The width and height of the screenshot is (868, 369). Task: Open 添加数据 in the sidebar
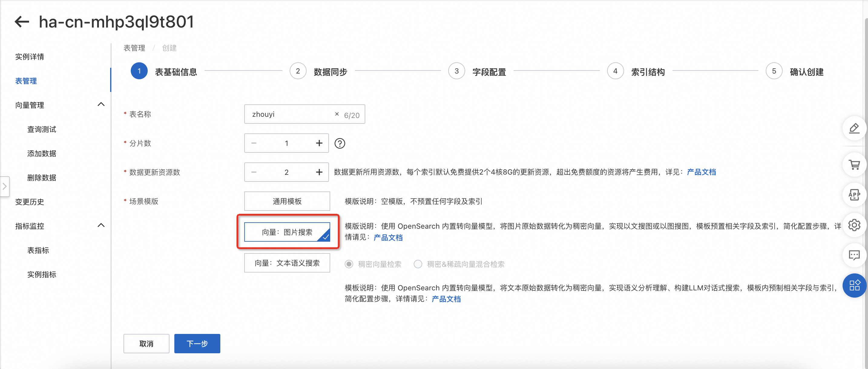tap(41, 154)
